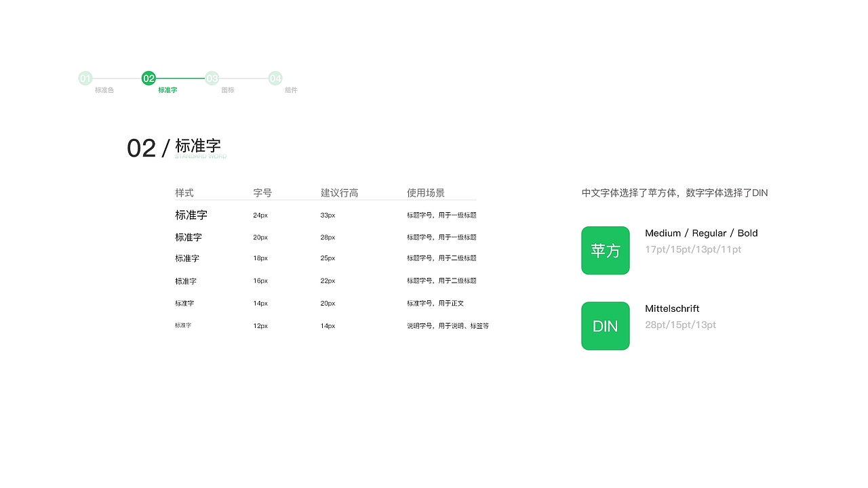Click the Mittelschrift font name link
This screenshot has height=488, width=868.
pyautogui.click(x=672, y=308)
